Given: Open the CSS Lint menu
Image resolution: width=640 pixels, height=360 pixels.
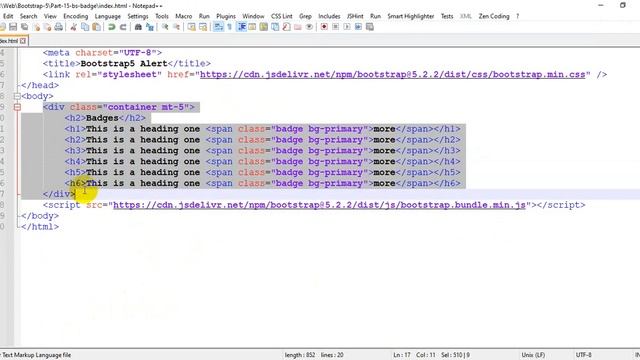Looking at the screenshot, I should [282, 16].
